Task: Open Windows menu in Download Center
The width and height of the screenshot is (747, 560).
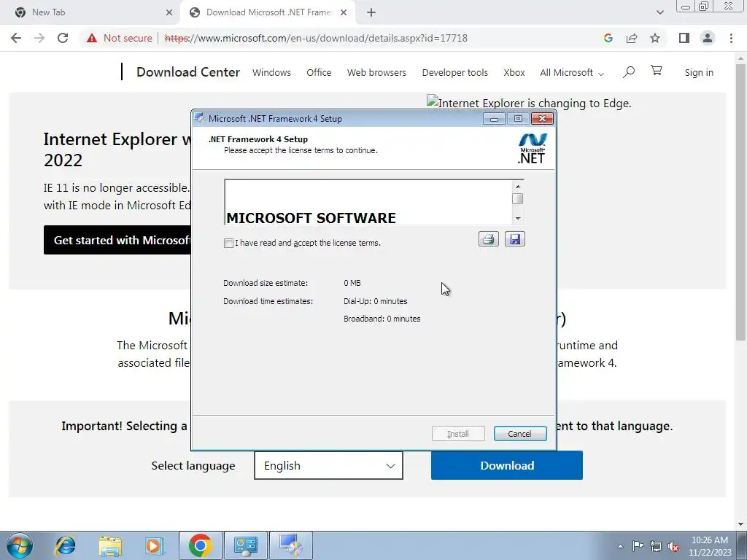Action: (x=271, y=72)
